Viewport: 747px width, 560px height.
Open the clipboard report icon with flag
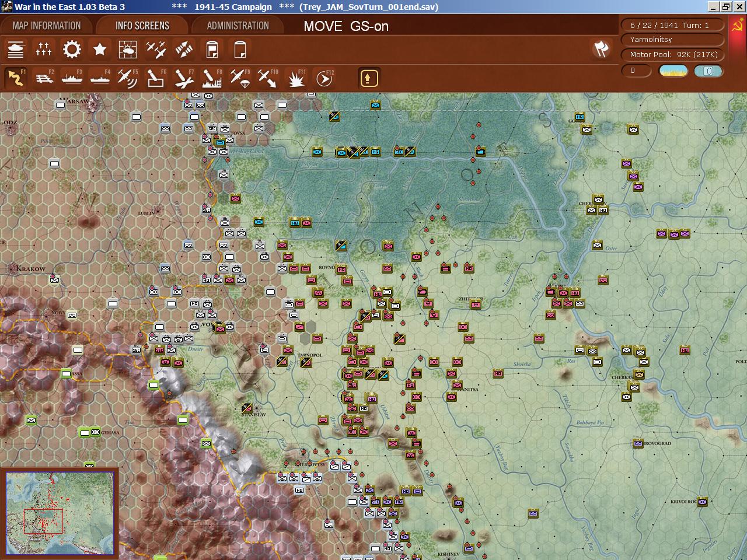[x=212, y=50]
